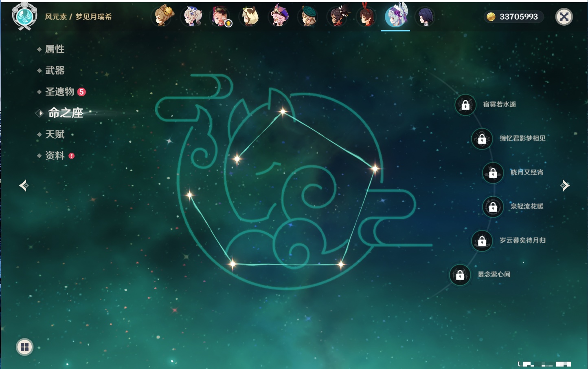The height and width of the screenshot is (369, 588).
Task: Click the constellation name 宿雾若水遥
Action: pos(500,104)
